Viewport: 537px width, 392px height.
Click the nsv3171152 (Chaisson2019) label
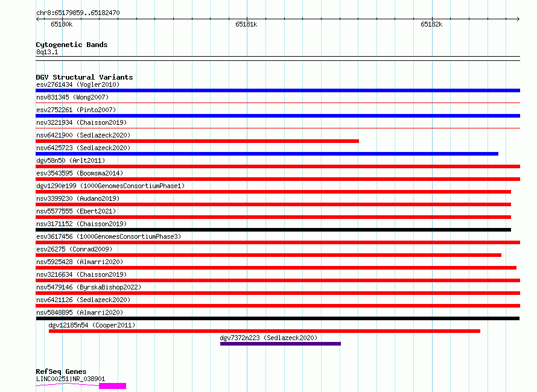tap(81, 224)
